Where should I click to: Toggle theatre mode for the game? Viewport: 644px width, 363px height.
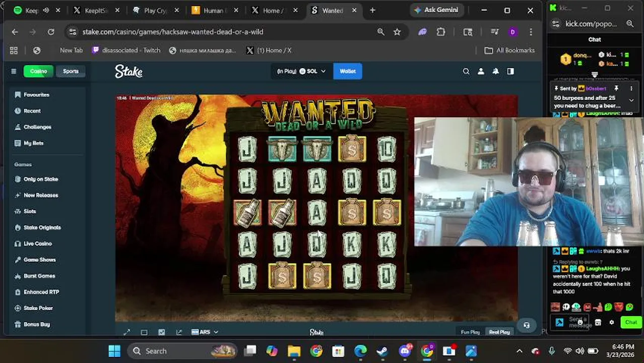click(x=144, y=332)
